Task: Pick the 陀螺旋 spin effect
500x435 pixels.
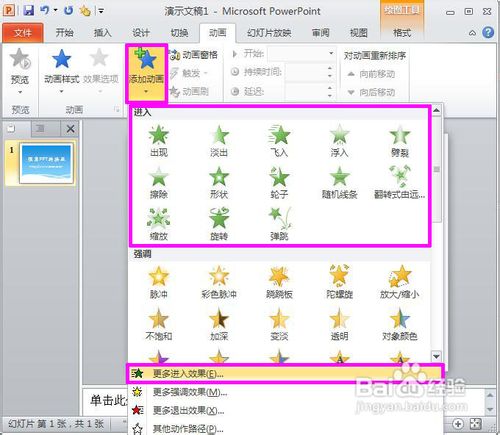Action: pos(339,283)
